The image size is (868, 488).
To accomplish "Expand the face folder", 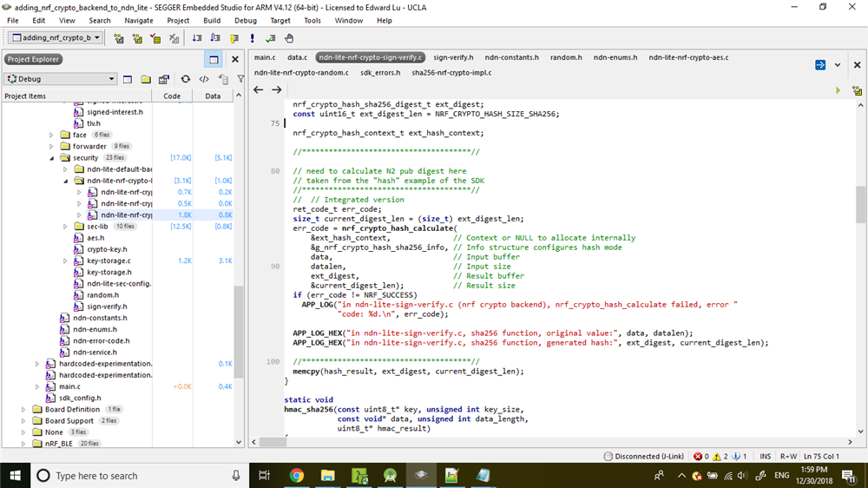I will point(51,135).
